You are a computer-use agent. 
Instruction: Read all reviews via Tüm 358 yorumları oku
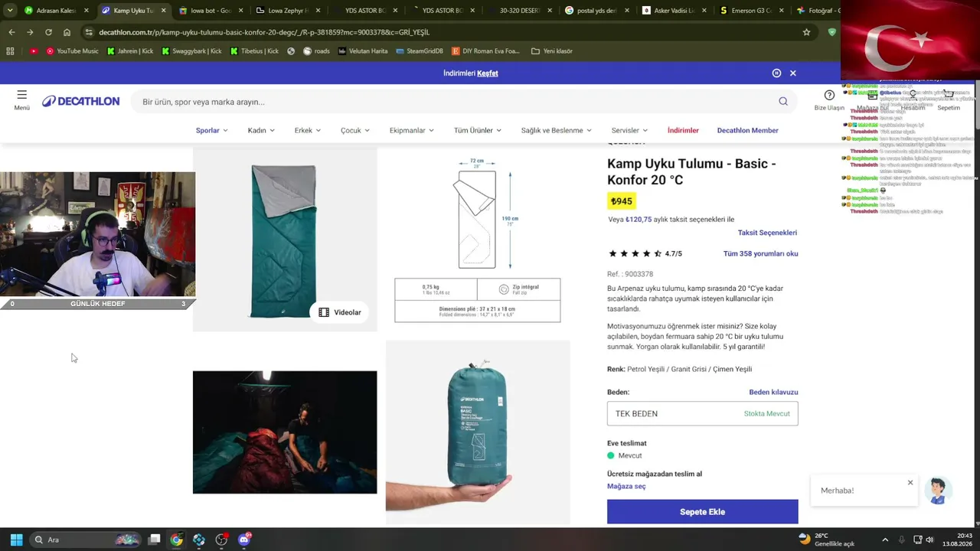(760, 253)
